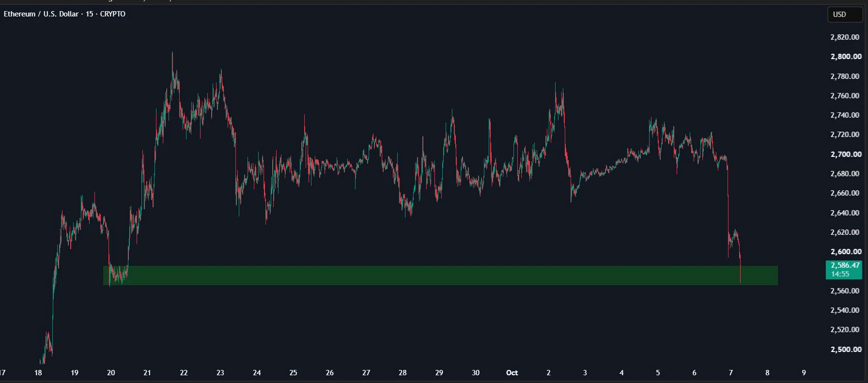Click the 2,780.00 price axis label
Screen dimensions: 868x383
click(845, 77)
